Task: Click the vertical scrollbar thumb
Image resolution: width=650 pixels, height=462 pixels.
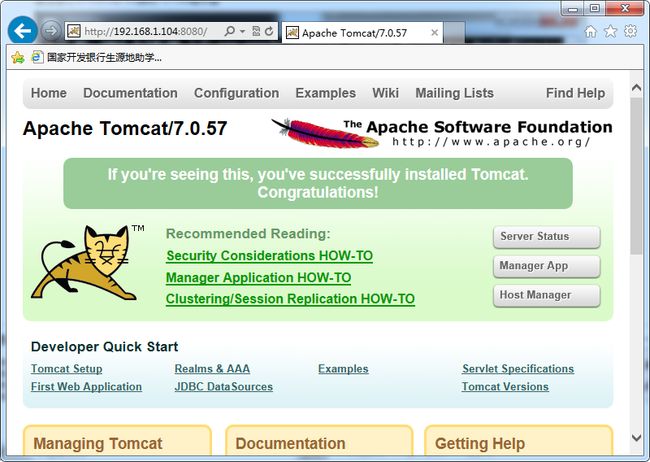Action: tap(636, 176)
